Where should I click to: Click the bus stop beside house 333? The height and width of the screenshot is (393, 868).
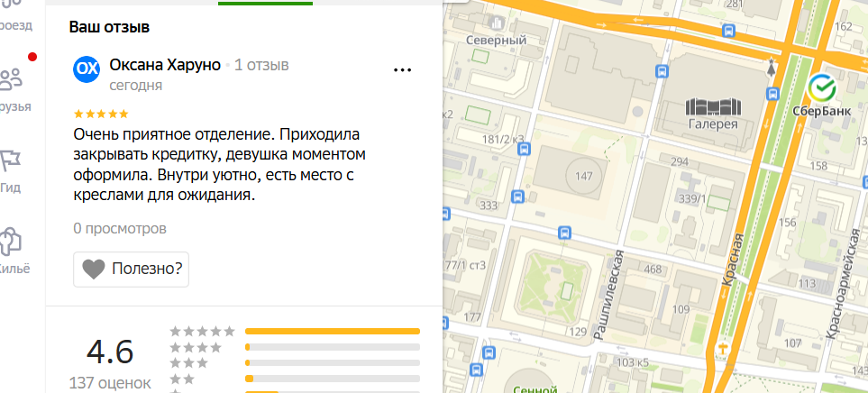[518, 196]
